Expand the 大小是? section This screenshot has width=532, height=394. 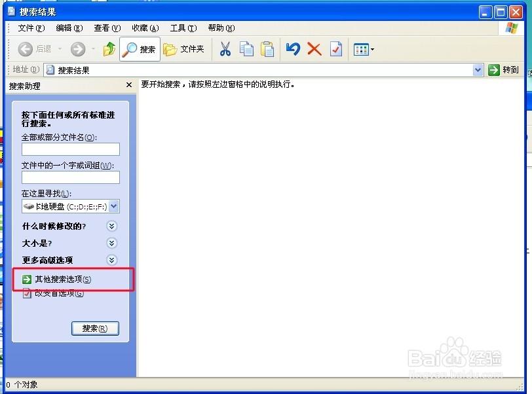click(x=111, y=243)
